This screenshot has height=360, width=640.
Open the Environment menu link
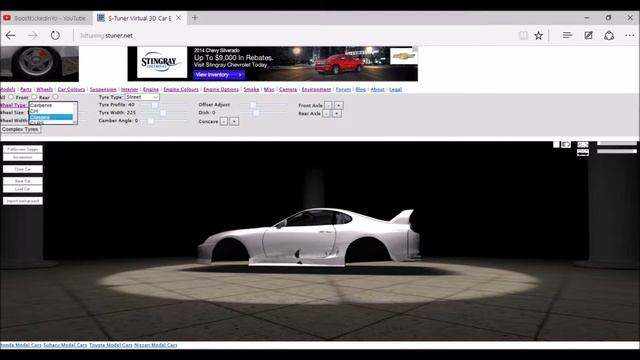[x=316, y=89]
